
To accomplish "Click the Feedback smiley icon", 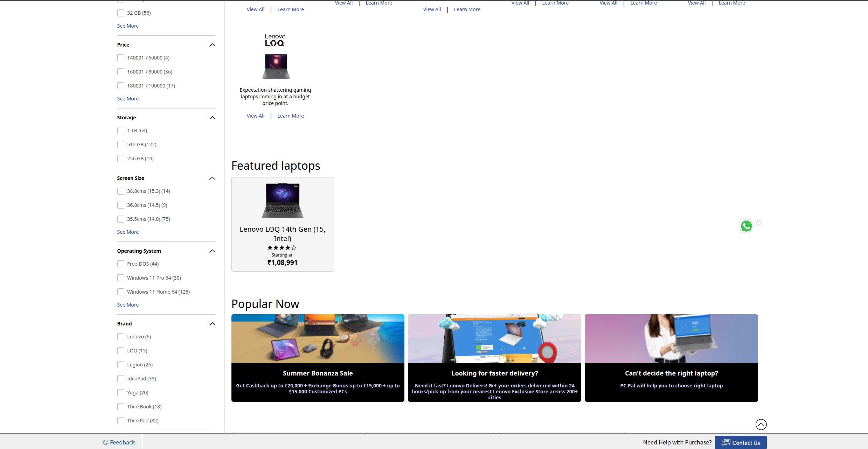I will 105,442.
